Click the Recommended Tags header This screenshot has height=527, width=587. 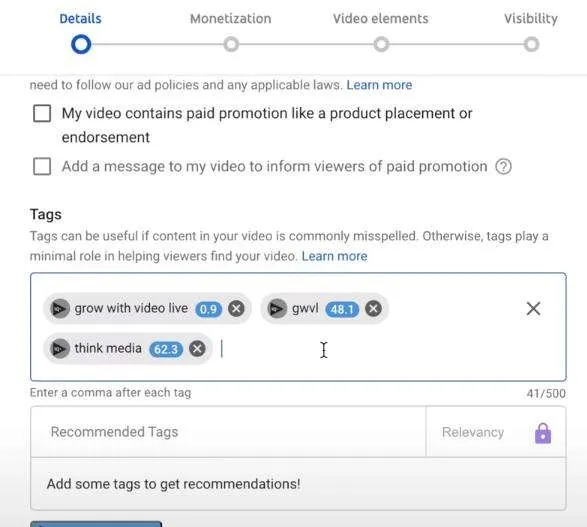tap(114, 432)
